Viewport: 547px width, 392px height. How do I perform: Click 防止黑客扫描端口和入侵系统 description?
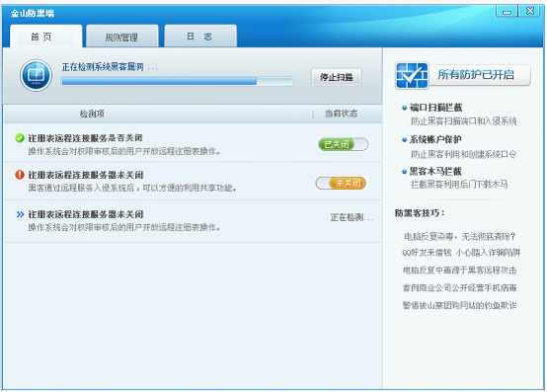pyautogui.click(x=464, y=121)
